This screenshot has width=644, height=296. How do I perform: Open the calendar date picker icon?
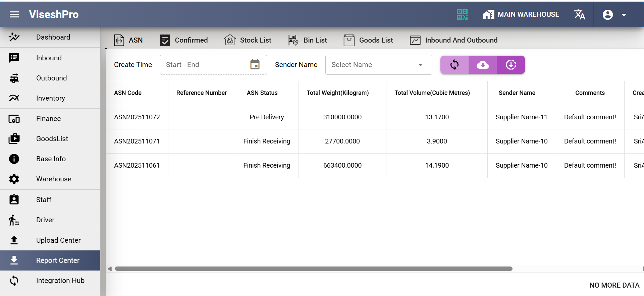click(x=255, y=64)
